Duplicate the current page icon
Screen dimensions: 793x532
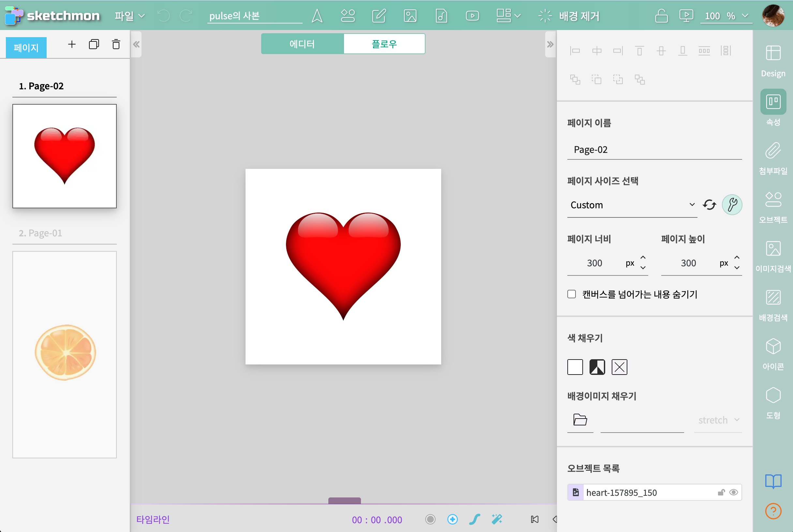pos(94,44)
